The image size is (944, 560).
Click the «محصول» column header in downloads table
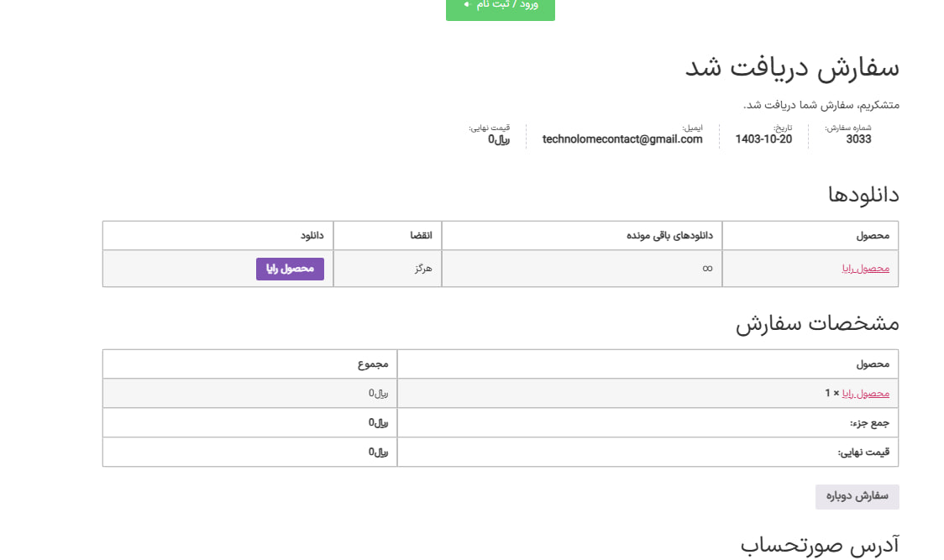click(871, 235)
